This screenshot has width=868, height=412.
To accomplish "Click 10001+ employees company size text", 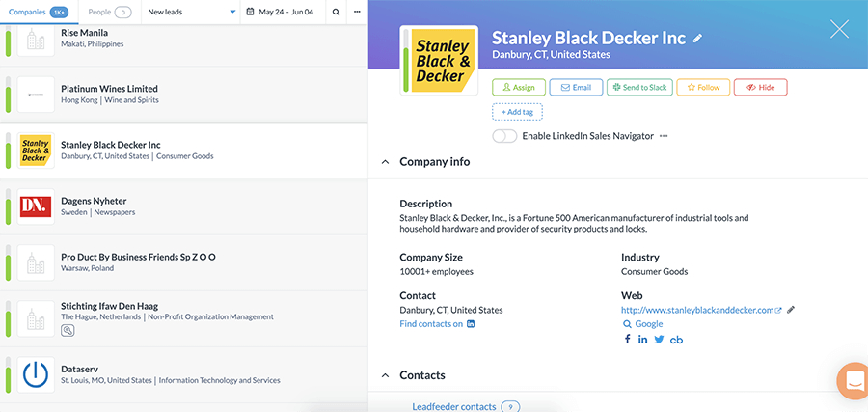I will [x=436, y=272].
